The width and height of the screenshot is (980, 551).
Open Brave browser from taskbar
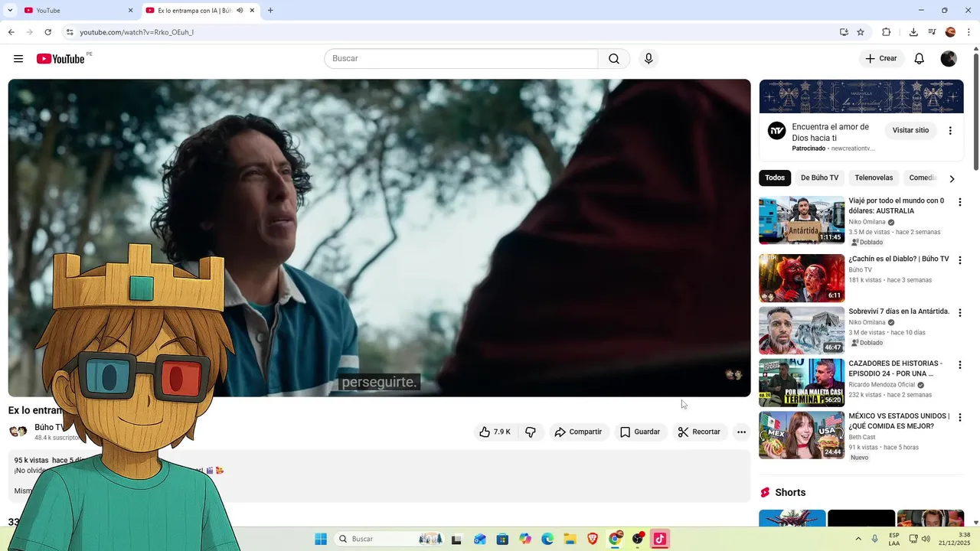(x=593, y=539)
